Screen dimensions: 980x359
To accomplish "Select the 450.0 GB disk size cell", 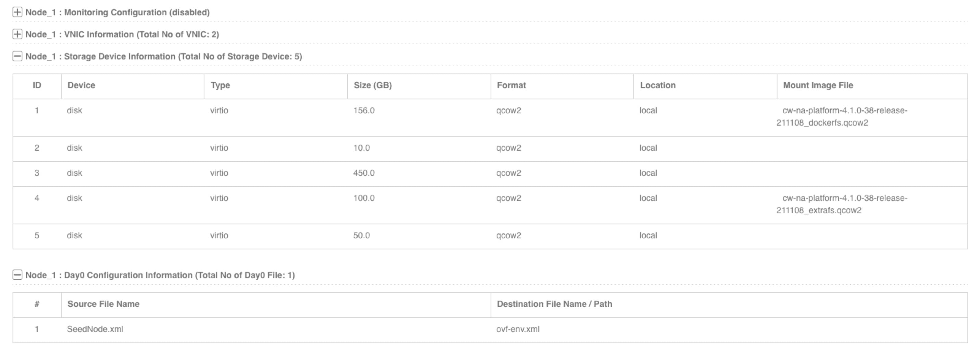I will coord(363,173).
